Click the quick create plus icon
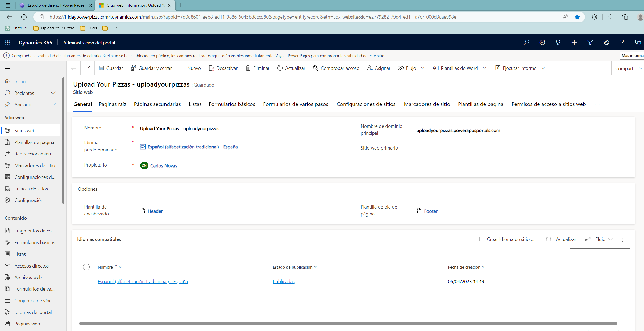Image resolution: width=644 pixels, height=331 pixels. [x=574, y=42]
